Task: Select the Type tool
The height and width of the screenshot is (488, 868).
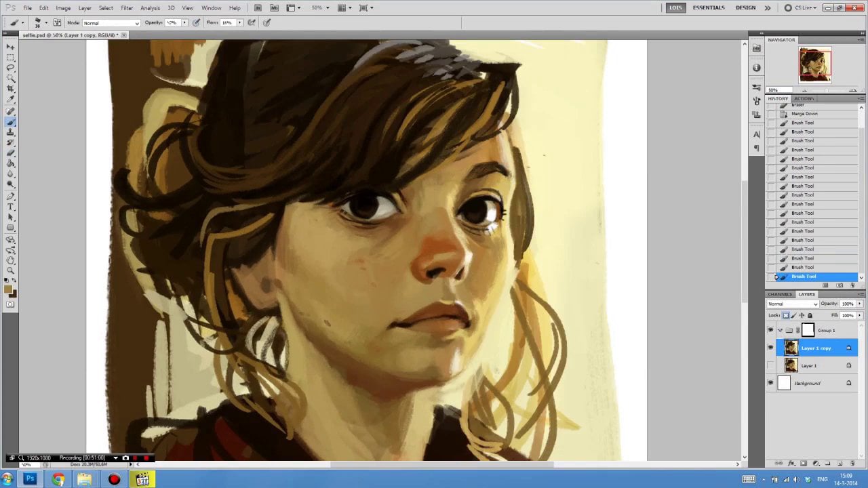Action: click(x=11, y=207)
